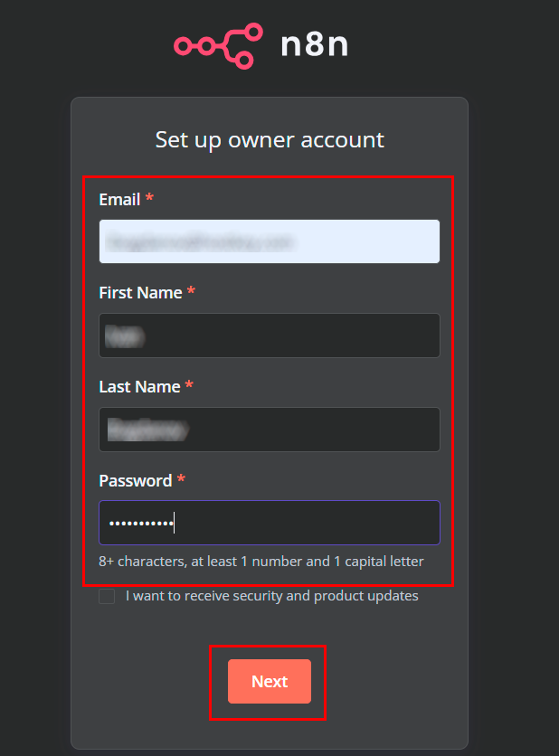Click the red asterisk beside Email
Viewport: 559px width, 756px height.
click(x=149, y=198)
